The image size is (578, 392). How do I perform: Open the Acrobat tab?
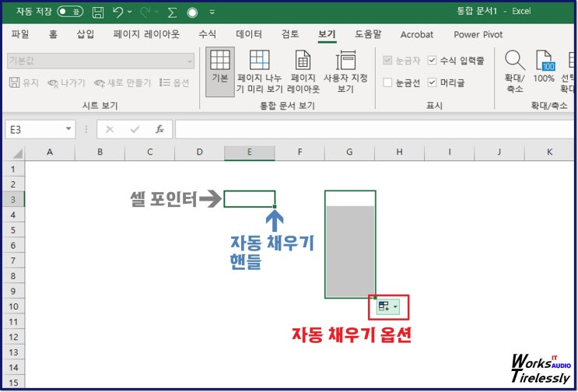pyautogui.click(x=416, y=35)
